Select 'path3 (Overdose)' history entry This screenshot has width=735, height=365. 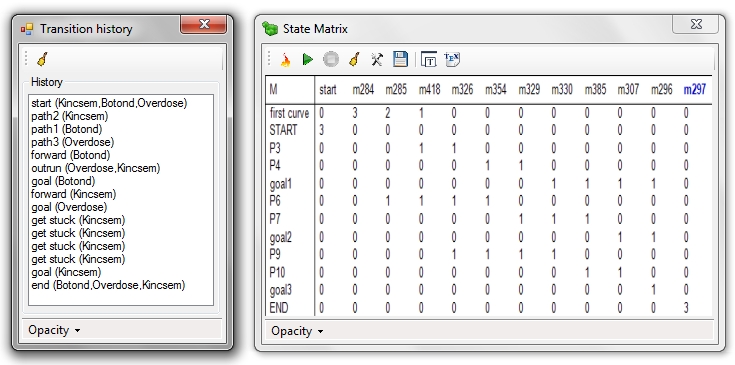click(73, 142)
